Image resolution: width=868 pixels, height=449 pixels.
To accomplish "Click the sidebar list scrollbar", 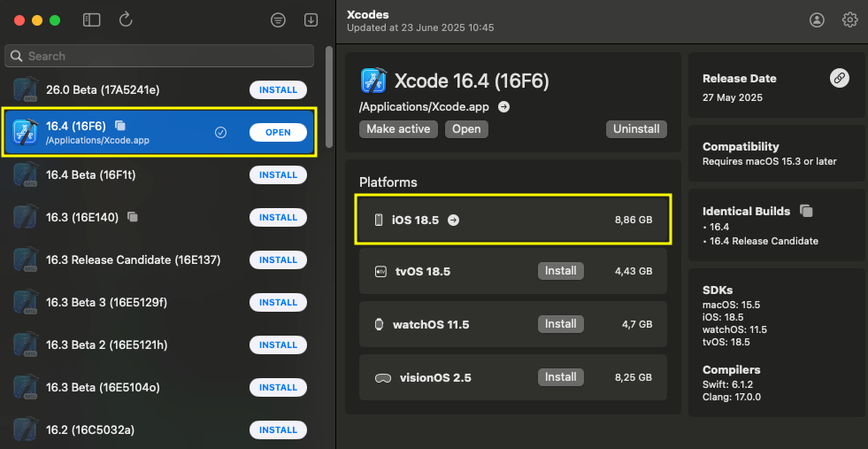I will click(x=329, y=97).
